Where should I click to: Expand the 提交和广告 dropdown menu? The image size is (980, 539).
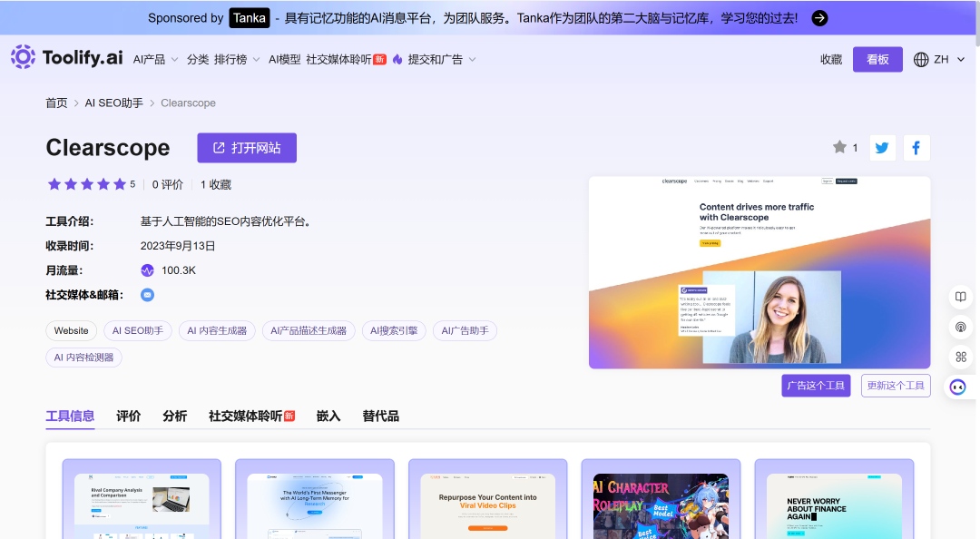point(442,59)
